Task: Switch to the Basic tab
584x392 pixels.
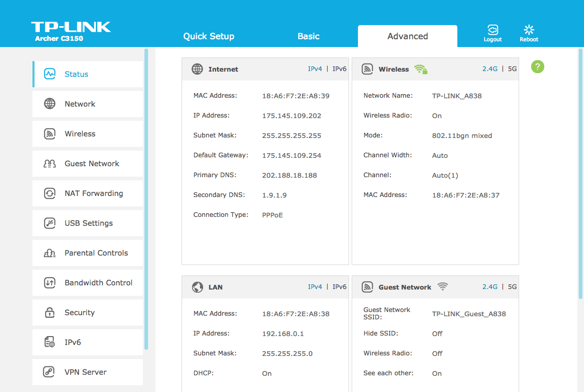Action: (308, 36)
